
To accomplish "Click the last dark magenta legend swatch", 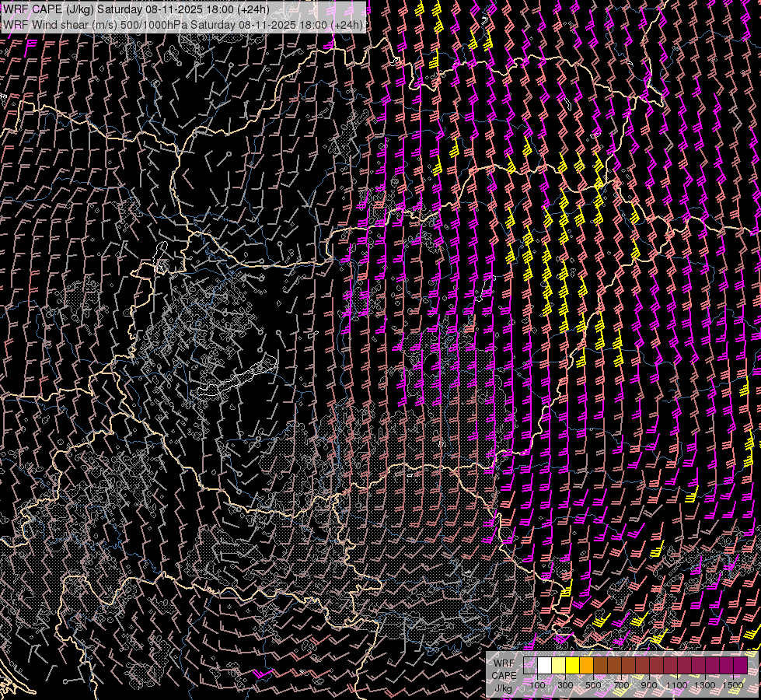I will [x=740, y=665].
